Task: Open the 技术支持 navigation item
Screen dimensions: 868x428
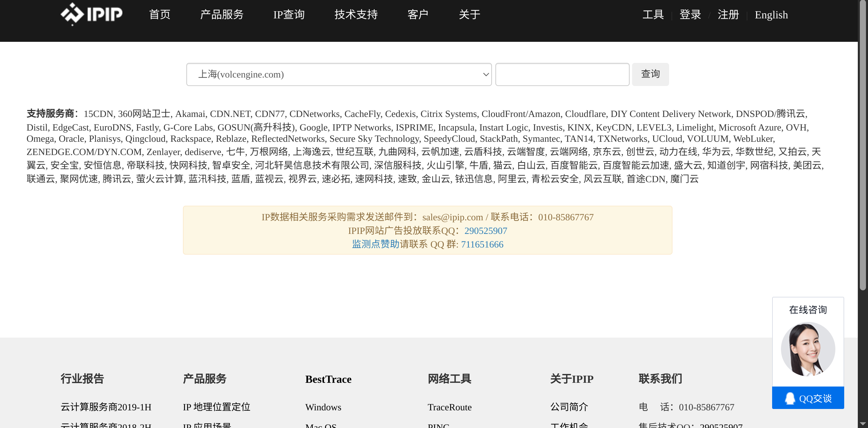Action: tap(356, 15)
